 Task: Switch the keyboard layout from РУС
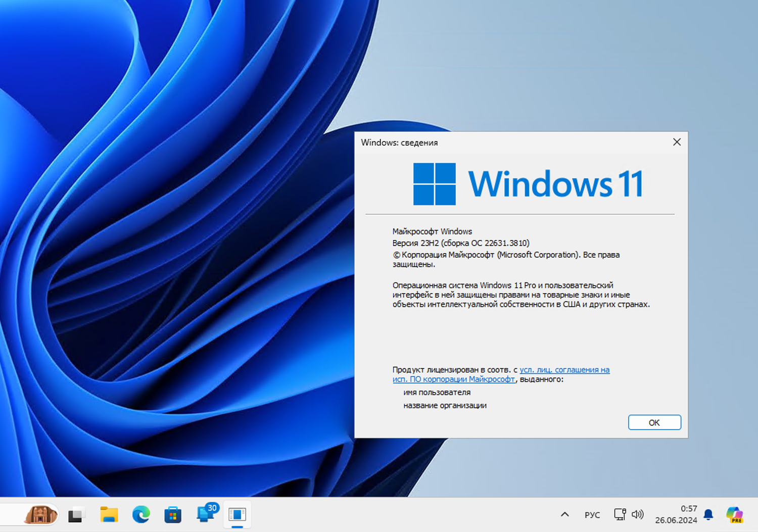(x=592, y=514)
